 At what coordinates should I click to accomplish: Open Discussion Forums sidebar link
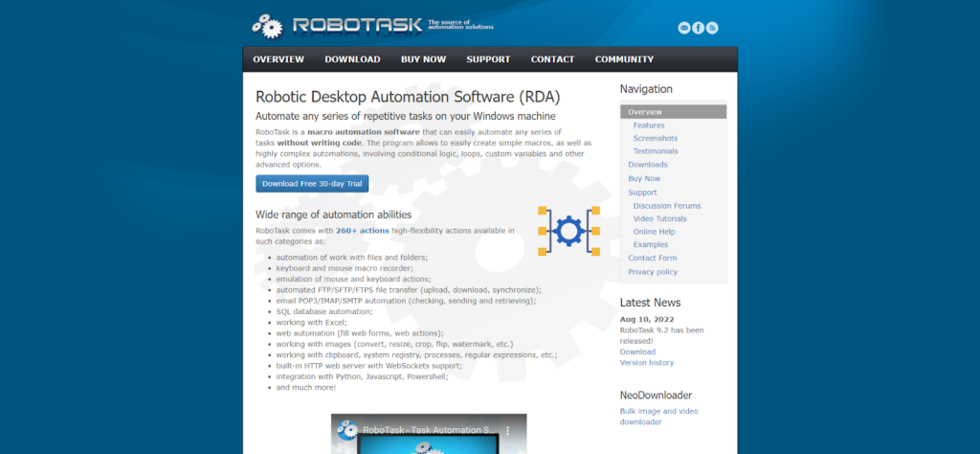[666, 205]
